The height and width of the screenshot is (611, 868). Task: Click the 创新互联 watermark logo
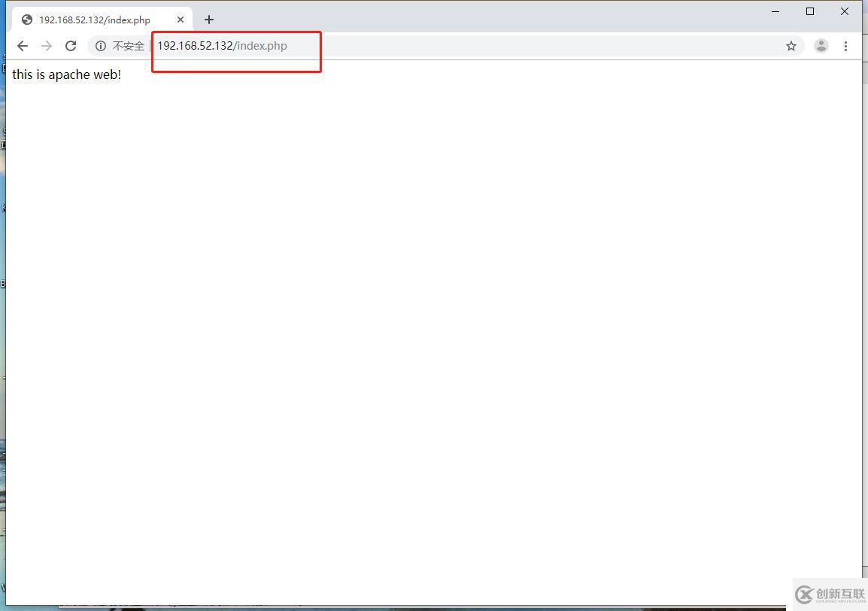tap(830, 594)
